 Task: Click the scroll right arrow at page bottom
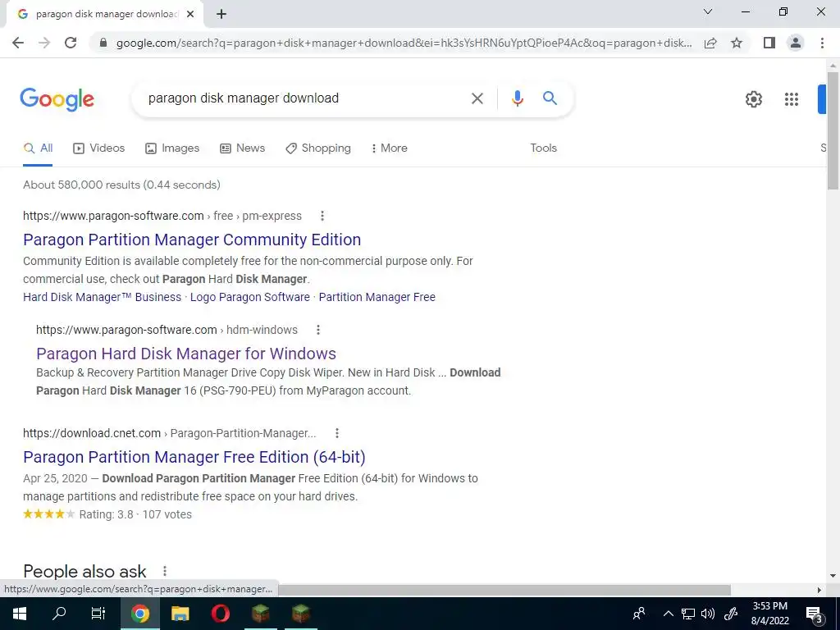point(819,591)
